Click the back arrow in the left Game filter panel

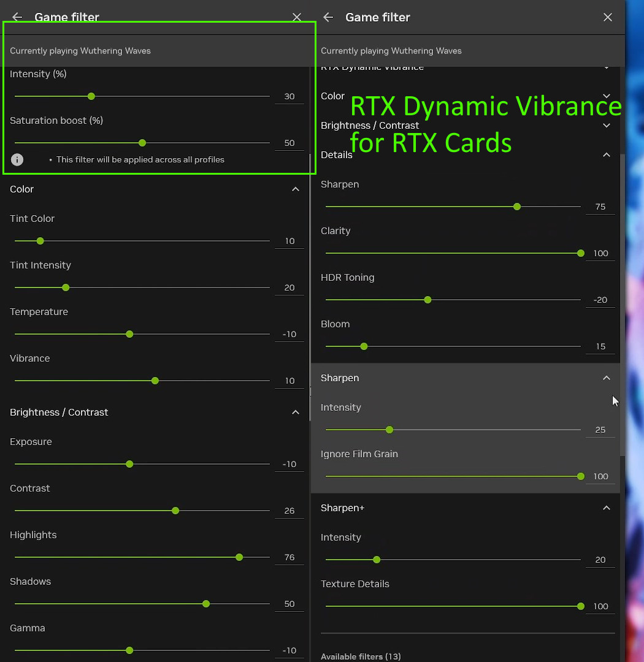(x=17, y=17)
